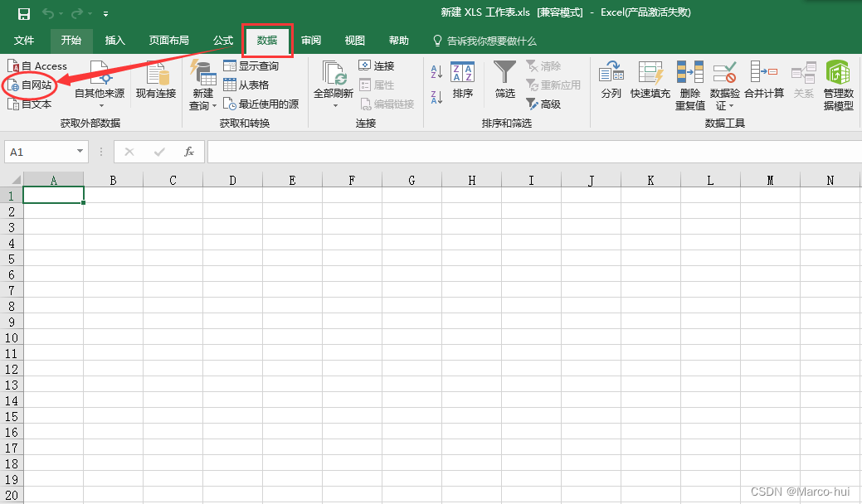Open the 新建查询 dropdown
The width and height of the screenshot is (862, 504).
203,85
